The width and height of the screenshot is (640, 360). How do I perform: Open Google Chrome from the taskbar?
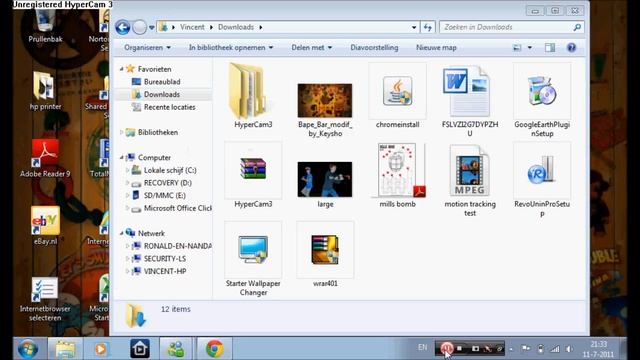coord(215,349)
